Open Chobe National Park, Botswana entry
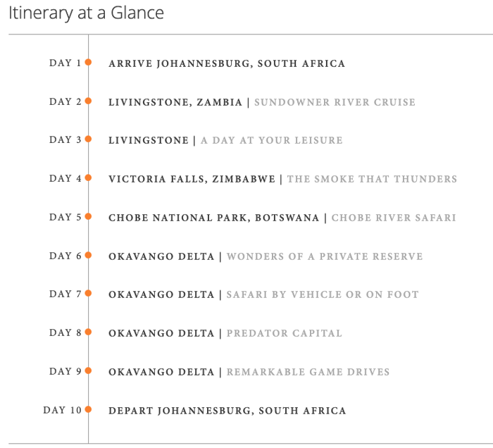This screenshot has width=493, height=448. pyautogui.click(x=214, y=218)
